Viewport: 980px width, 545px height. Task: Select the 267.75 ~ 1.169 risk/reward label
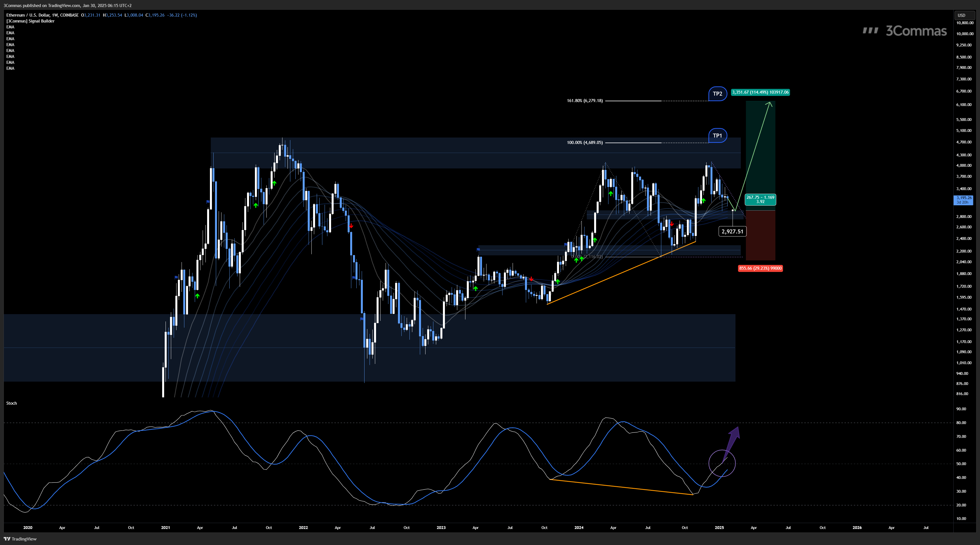(x=760, y=199)
